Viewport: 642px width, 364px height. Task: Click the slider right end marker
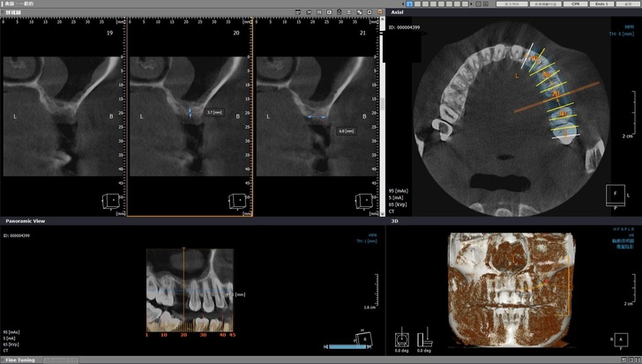pyautogui.click(x=369, y=347)
